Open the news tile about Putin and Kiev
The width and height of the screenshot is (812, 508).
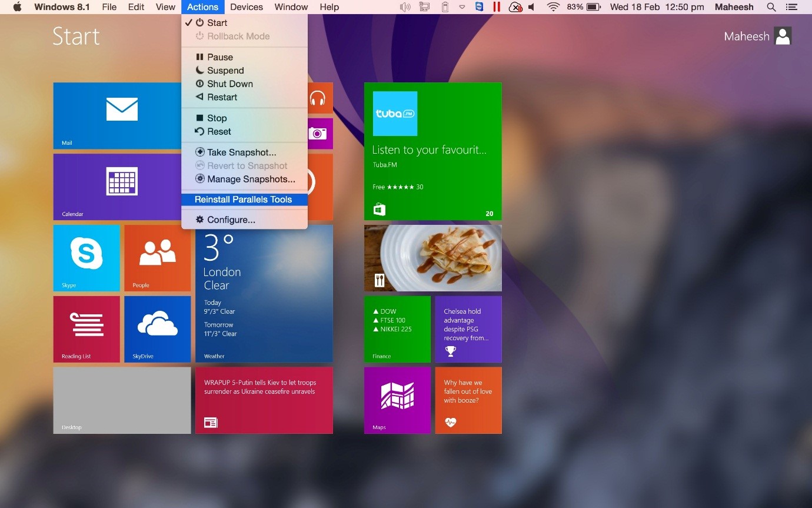(264, 400)
